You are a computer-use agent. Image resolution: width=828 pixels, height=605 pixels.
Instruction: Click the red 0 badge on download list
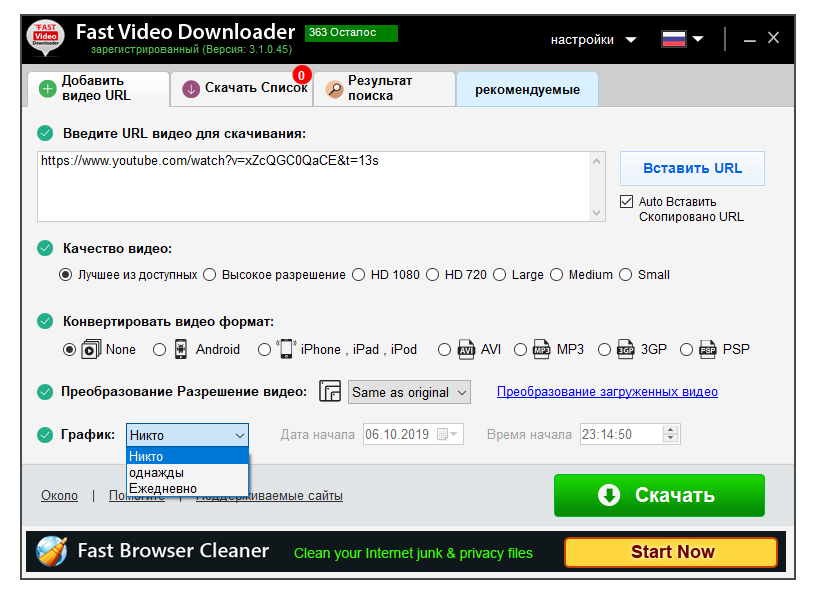coord(302,75)
